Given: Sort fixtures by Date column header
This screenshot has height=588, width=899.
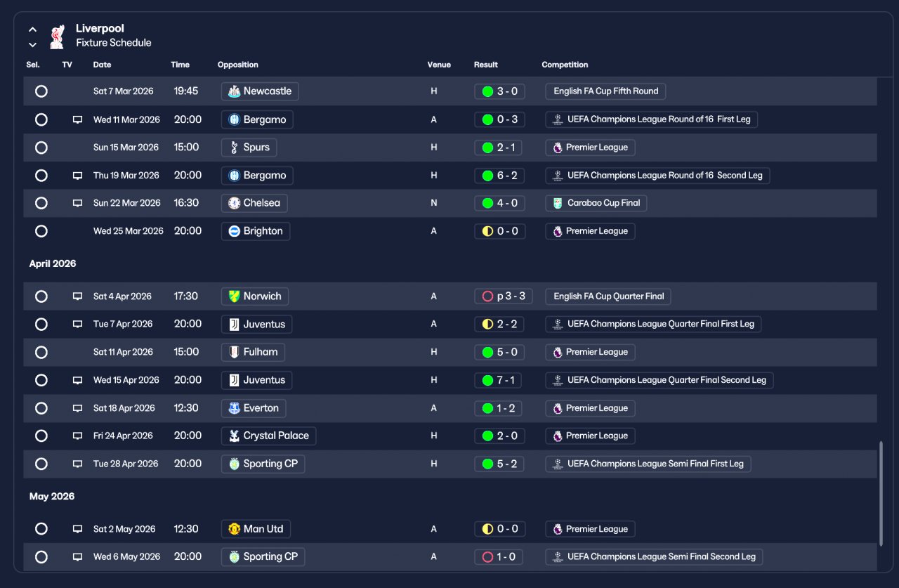Looking at the screenshot, I should point(102,65).
